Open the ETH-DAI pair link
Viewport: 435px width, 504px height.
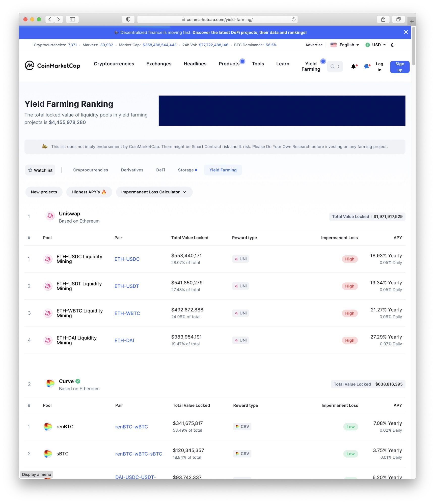(x=124, y=341)
